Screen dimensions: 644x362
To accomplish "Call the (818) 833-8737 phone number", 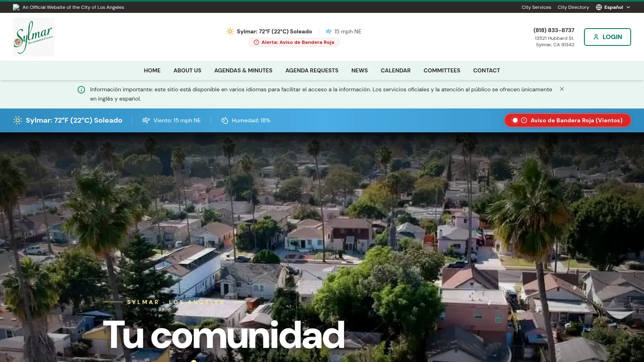I will 554,30.
